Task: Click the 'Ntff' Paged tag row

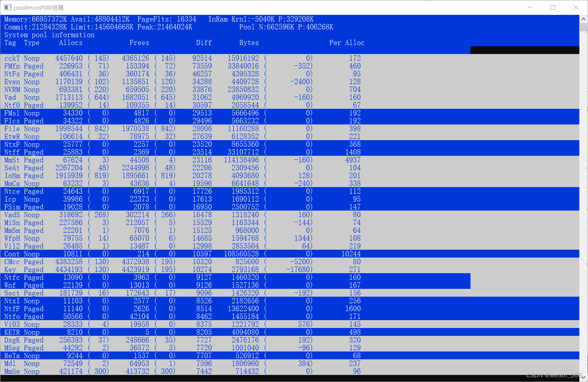Action: [x=290, y=152]
